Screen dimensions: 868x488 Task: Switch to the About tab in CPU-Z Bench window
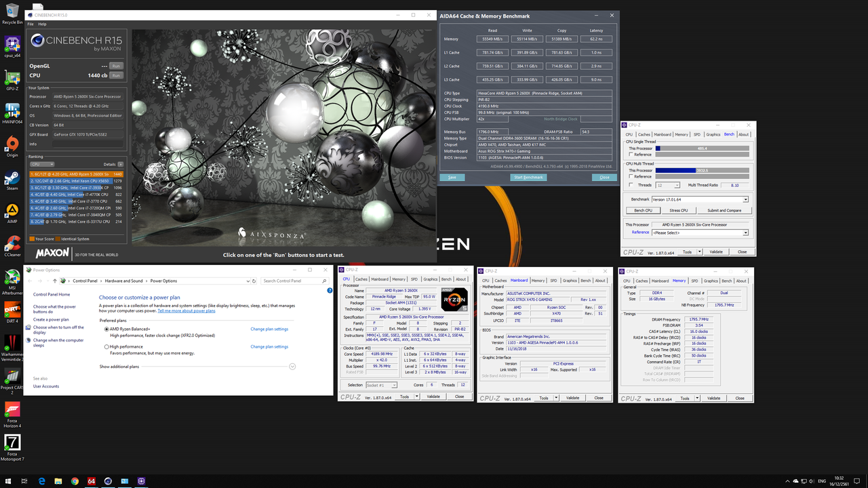[x=744, y=134]
